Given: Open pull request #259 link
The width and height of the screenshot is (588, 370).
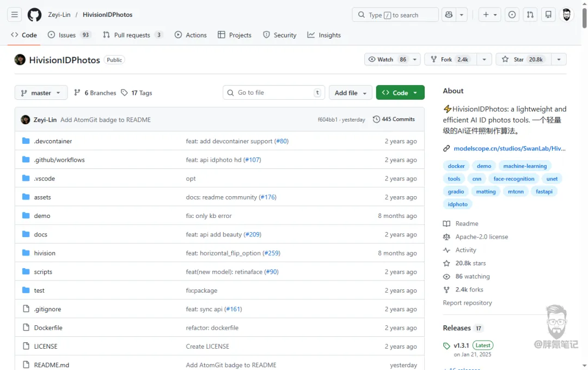Looking at the screenshot, I should [272, 253].
